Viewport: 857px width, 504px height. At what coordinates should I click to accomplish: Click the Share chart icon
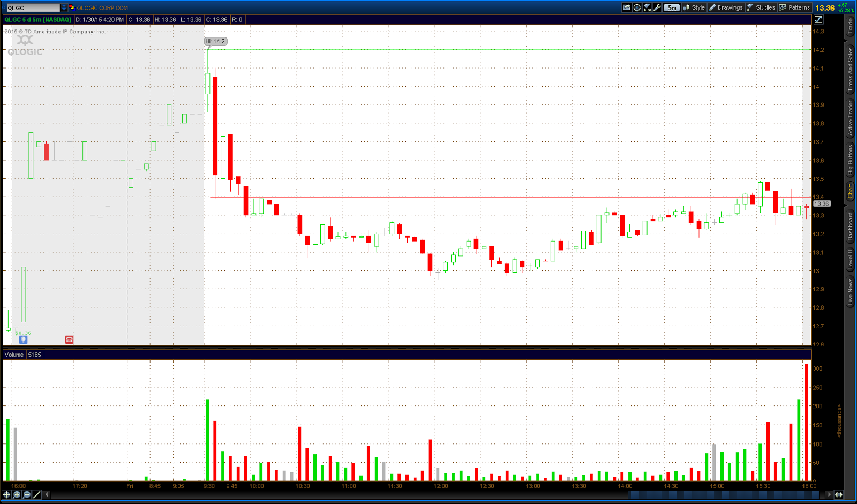[626, 7]
